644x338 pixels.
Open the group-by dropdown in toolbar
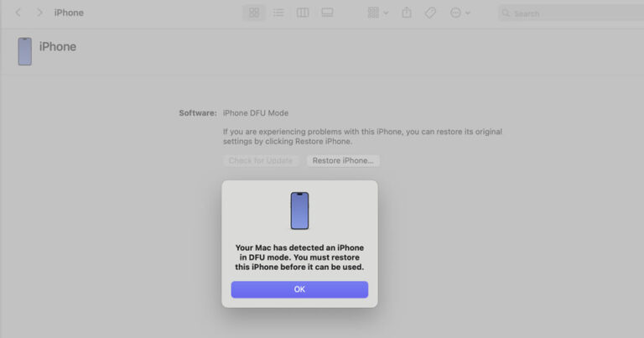tap(377, 13)
